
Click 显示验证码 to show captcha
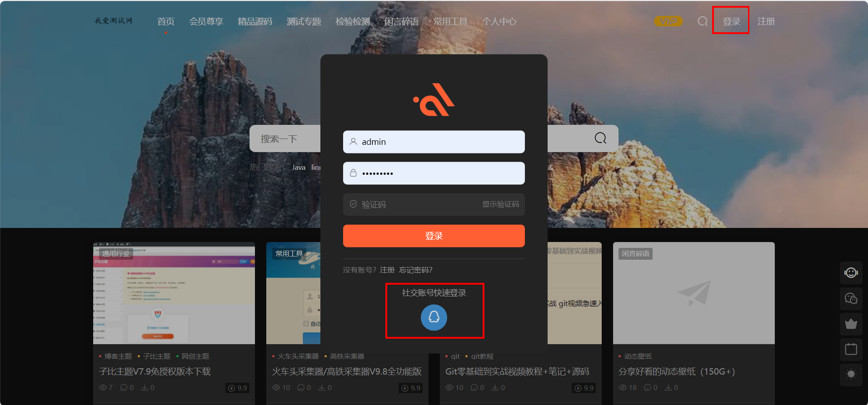tap(500, 204)
